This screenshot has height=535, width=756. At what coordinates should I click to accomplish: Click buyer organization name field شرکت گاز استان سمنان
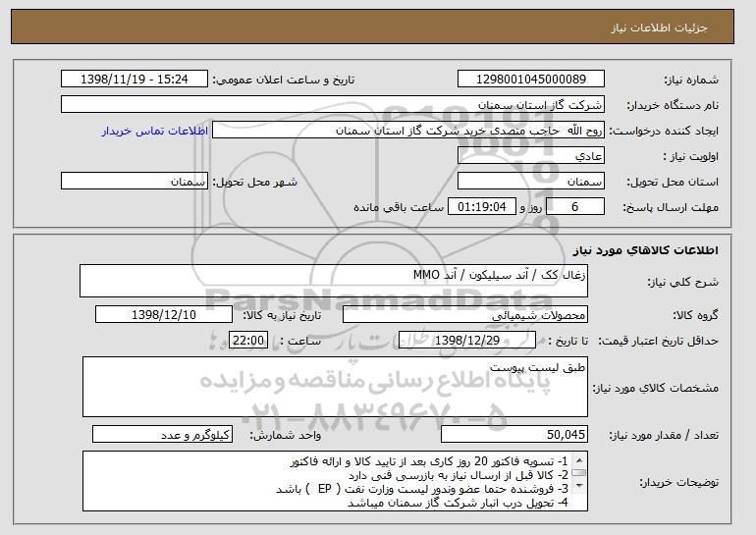click(x=333, y=105)
